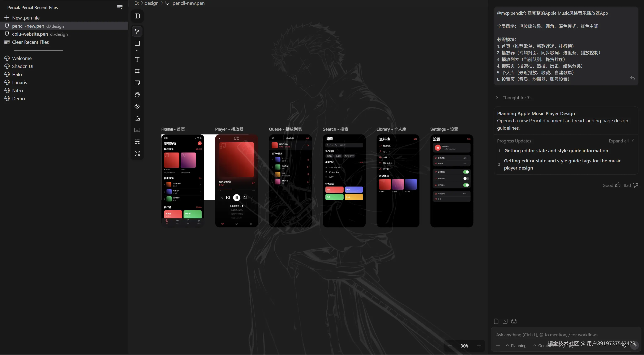644x355 pixels.
Task: Click the terminal icon above chat input
Action: 505,321
